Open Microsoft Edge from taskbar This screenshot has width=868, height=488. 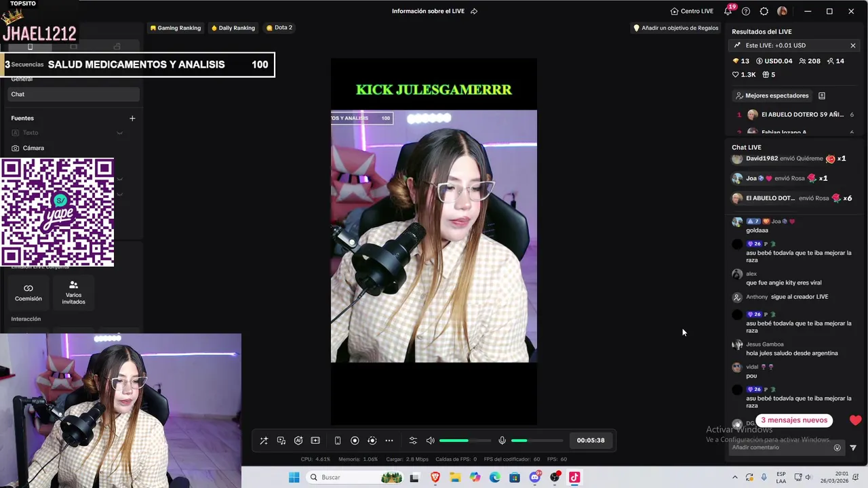click(x=495, y=477)
